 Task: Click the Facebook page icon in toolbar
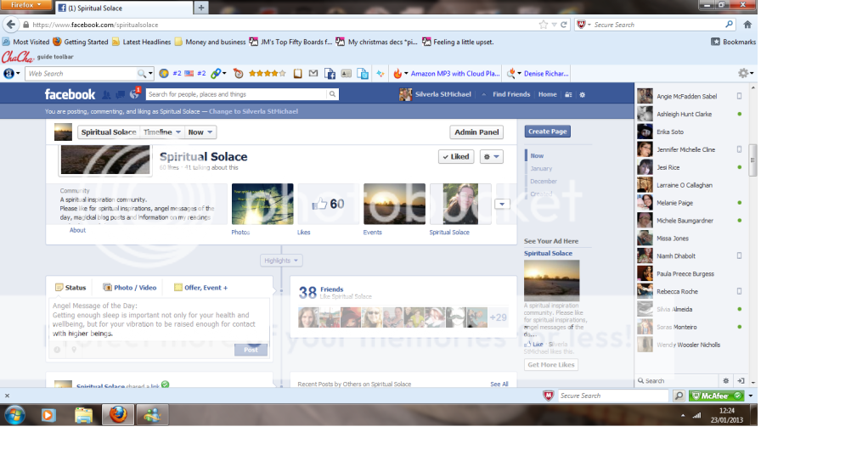330,74
